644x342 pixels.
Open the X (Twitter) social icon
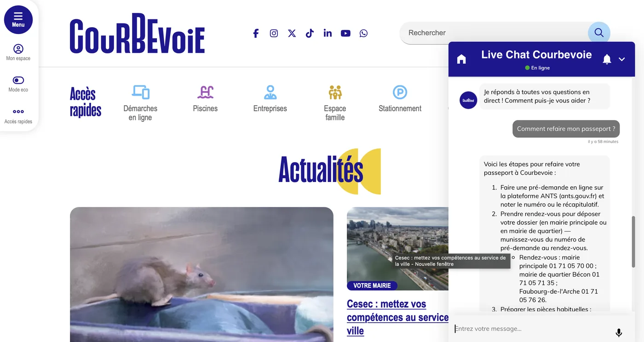pos(292,33)
